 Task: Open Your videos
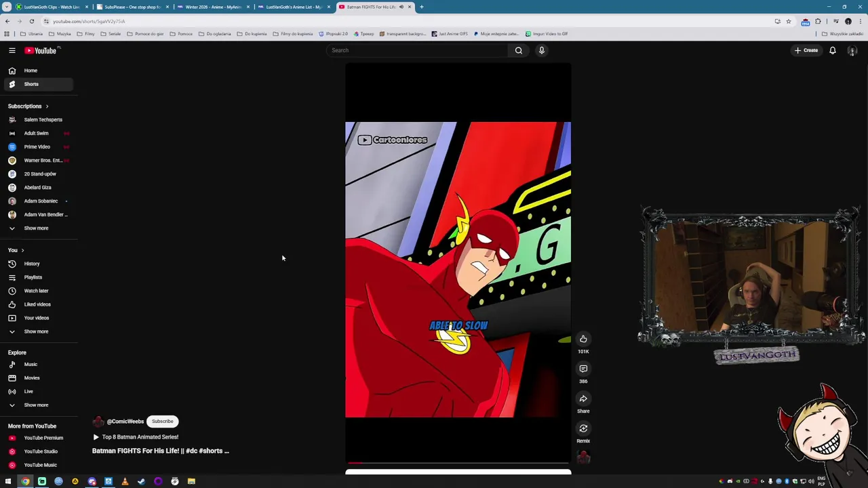pos(38,318)
